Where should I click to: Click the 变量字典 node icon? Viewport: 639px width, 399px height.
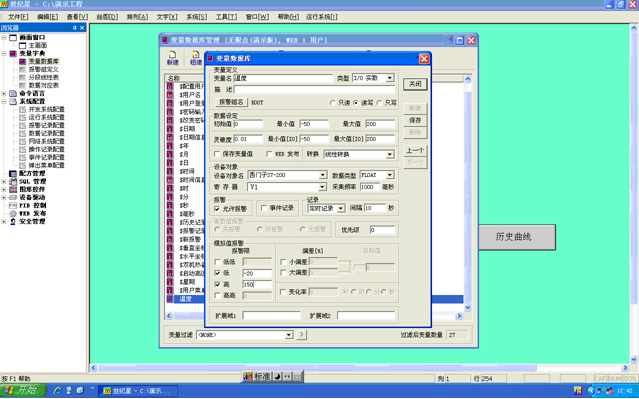coord(13,53)
